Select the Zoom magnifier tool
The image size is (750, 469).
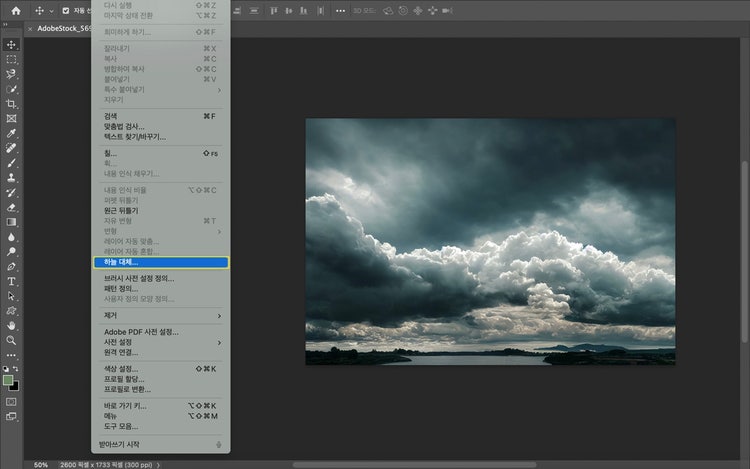[x=12, y=340]
